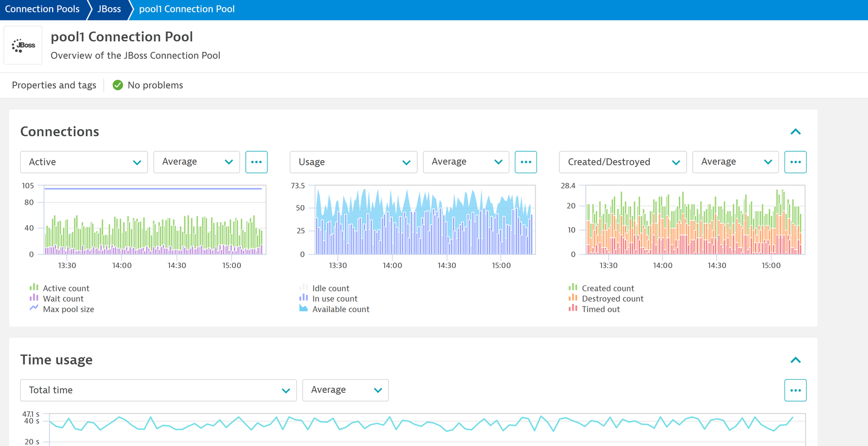Go to JBoss breadcrumb

[x=109, y=9]
